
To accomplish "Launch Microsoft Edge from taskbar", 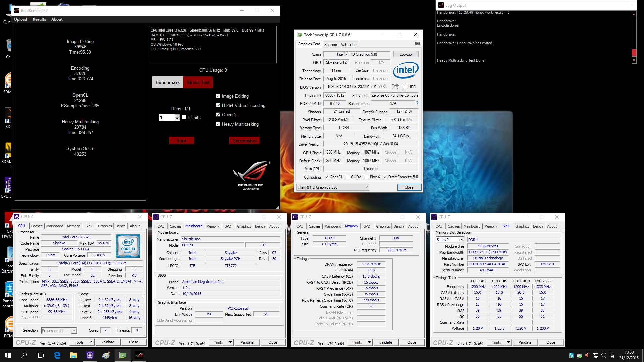I will point(57,355).
